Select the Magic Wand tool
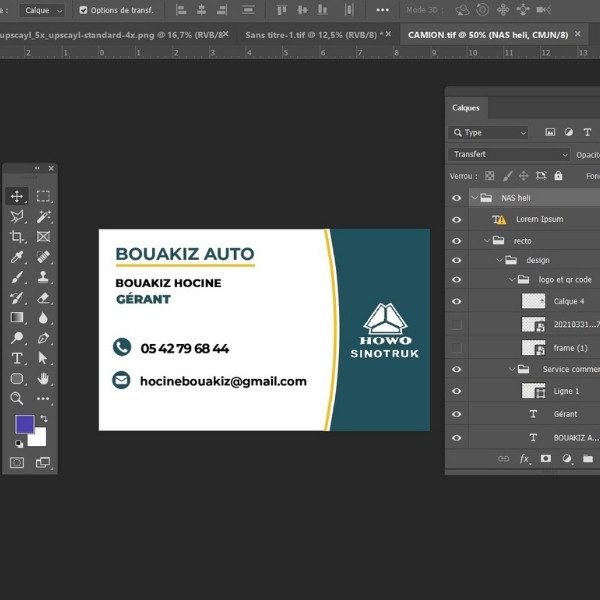 coord(44,216)
